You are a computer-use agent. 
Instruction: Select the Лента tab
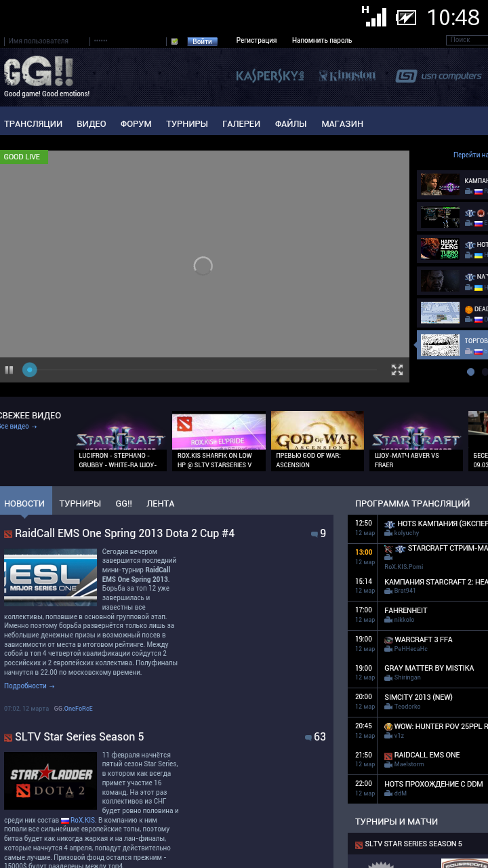point(161,503)
